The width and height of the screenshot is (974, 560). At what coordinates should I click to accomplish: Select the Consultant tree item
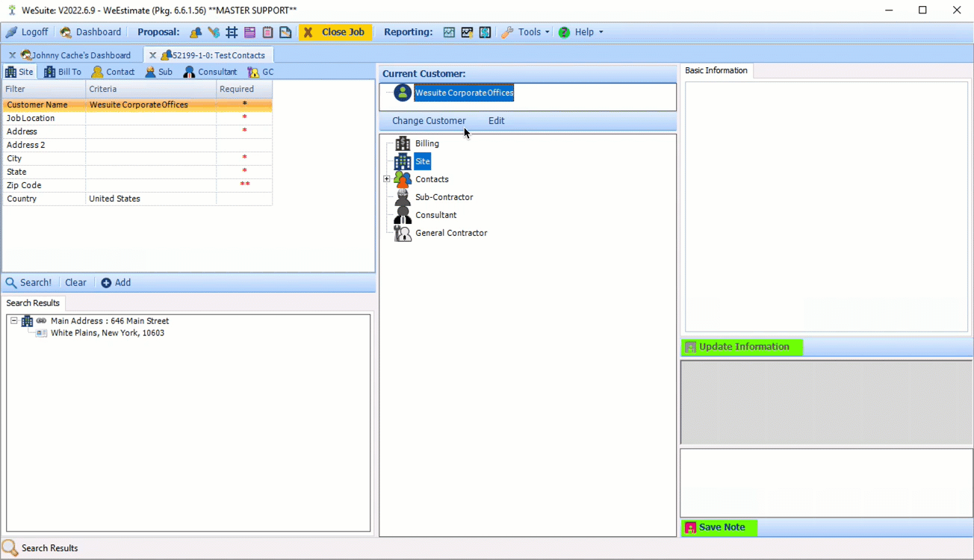[436, 215]
